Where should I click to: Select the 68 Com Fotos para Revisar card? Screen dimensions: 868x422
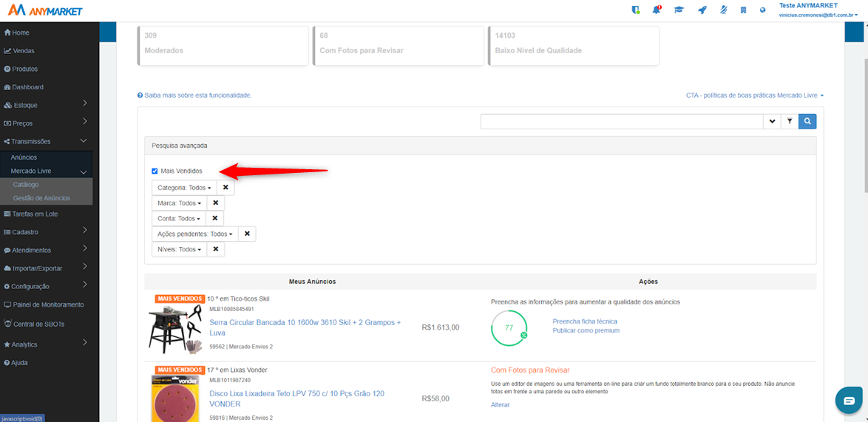pyautogui.click(x=398, y=45)
